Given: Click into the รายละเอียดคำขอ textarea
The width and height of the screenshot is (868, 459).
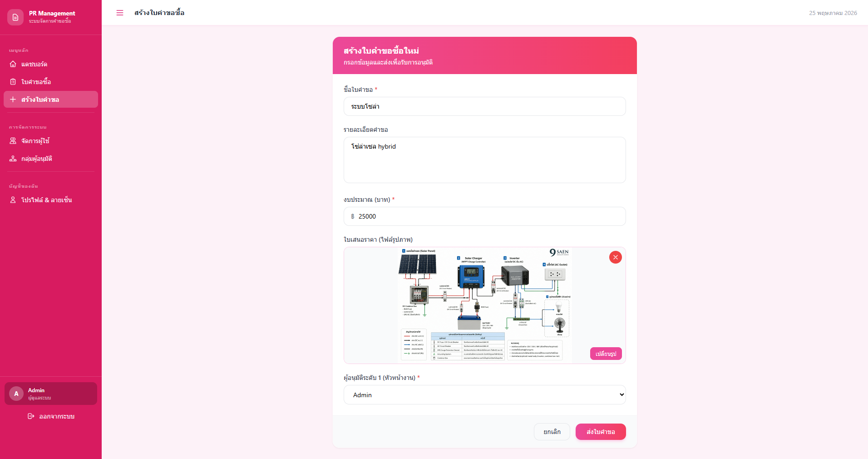Looking at the screenshot, I should coord(485,160).
